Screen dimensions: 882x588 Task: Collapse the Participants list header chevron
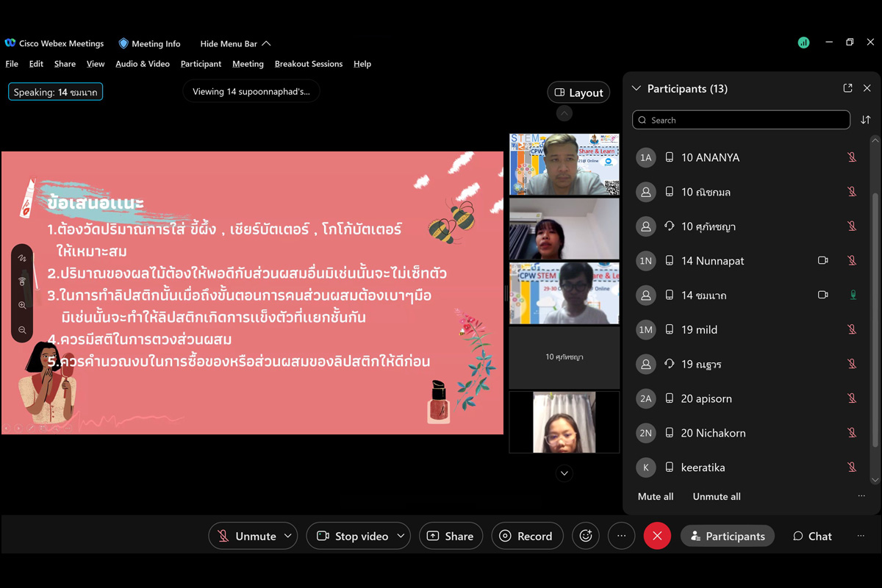click(637, 89)
